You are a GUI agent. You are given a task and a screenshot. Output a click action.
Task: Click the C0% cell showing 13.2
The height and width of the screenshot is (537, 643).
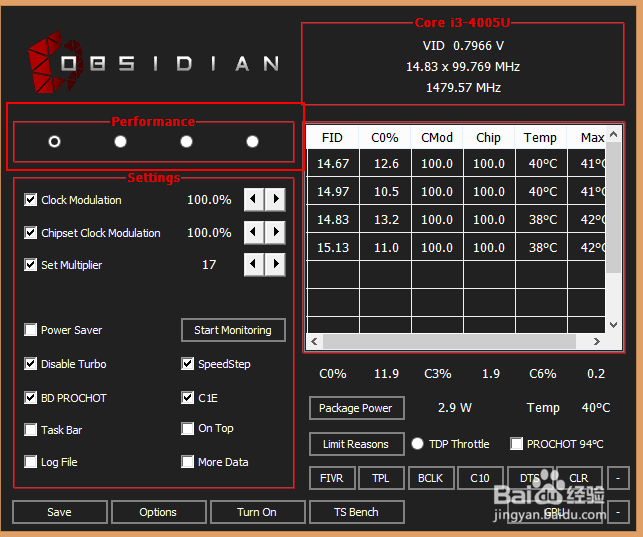(x=386, y=220)
